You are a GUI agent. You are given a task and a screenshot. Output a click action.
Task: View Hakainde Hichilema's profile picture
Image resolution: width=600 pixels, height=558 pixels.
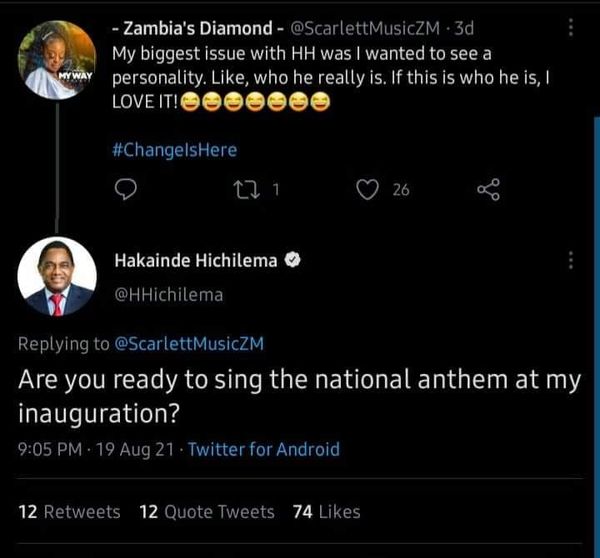(57, 277)
